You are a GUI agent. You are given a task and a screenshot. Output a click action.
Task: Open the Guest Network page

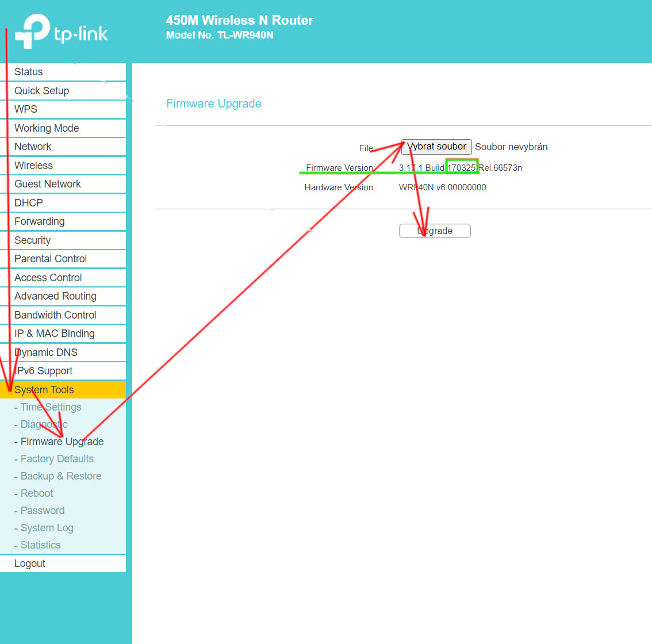tap(48, 184)
